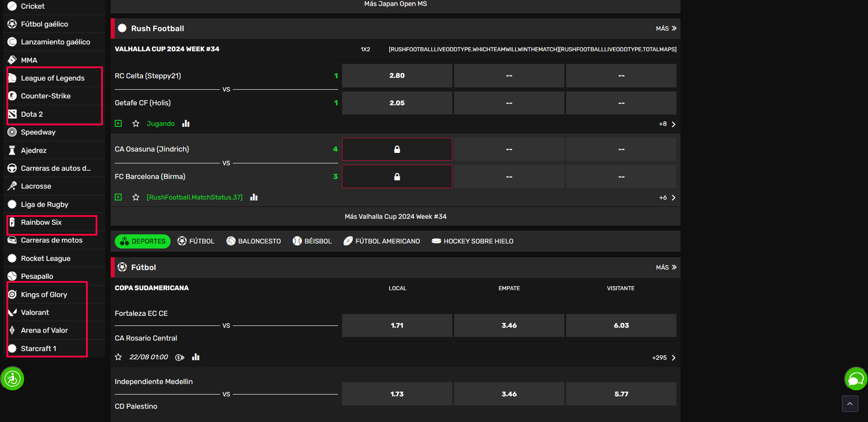Viewport: 868px width, 422px height.
Task: Open the Rocket League icon
Action: 12,258
